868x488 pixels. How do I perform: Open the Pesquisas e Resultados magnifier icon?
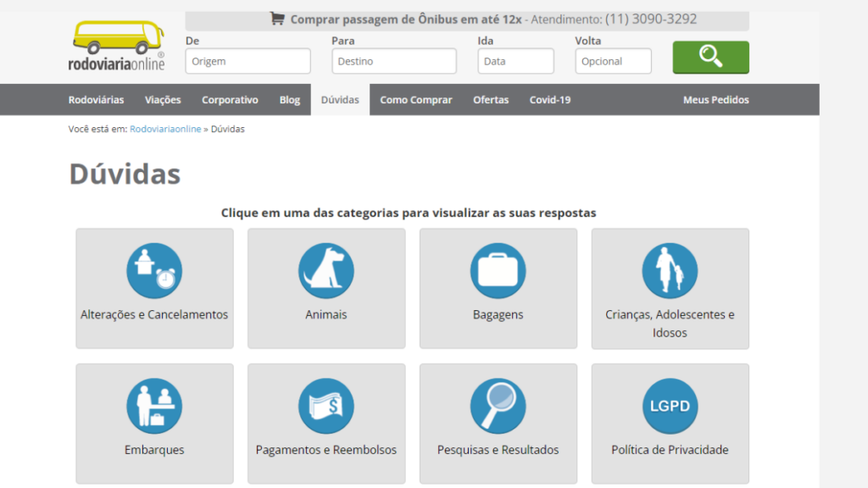coord(498,405)
